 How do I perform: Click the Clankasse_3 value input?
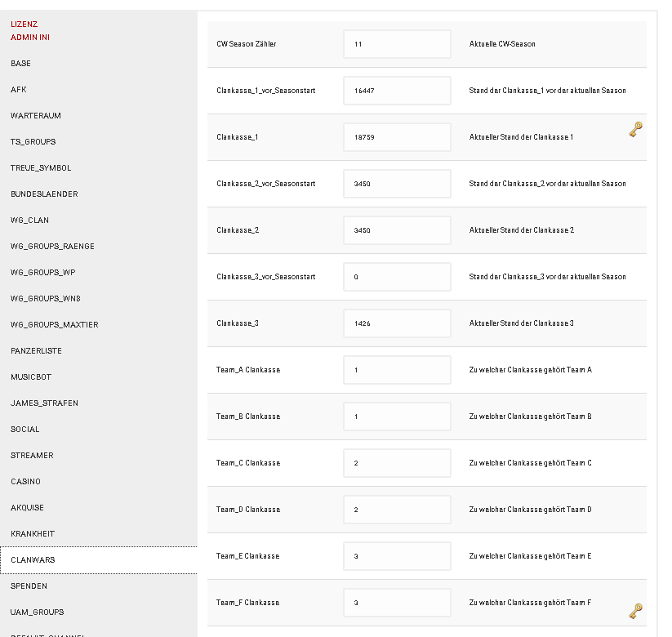[x=397, y=323]
